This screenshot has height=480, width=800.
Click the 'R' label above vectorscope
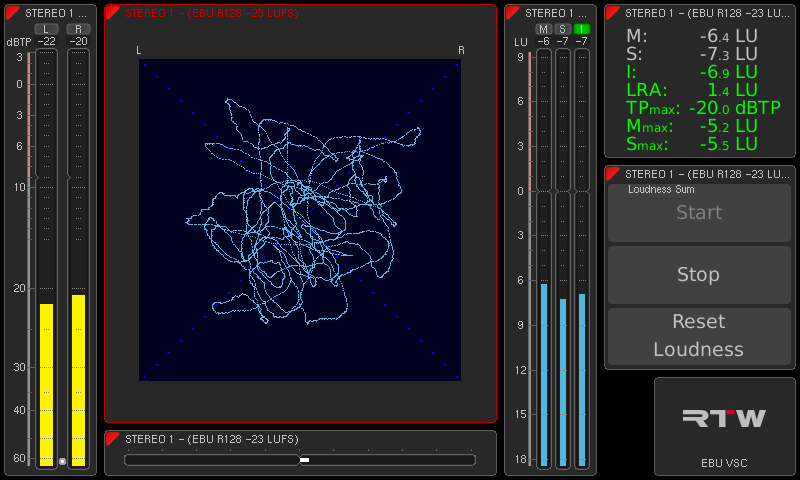coord(461,50)
